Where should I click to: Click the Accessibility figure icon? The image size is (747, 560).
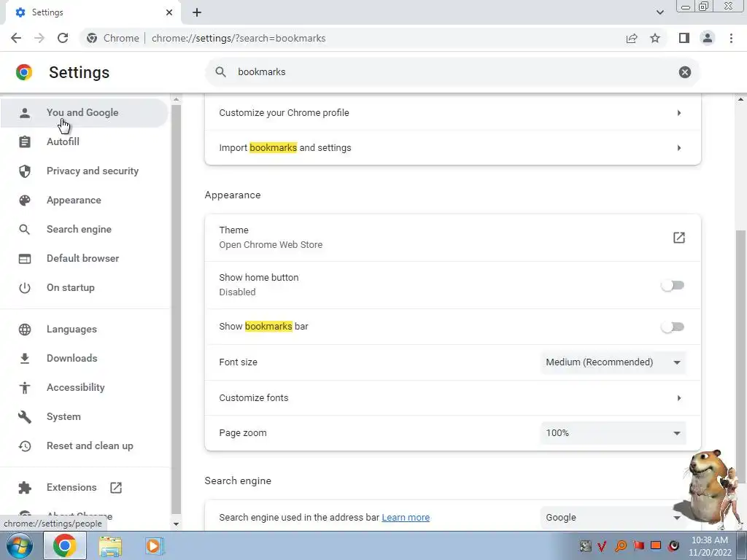(24, 388)
